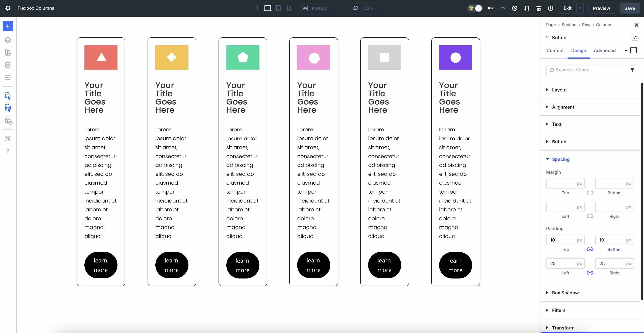Click the Search settings input field

tap(589, 70)
